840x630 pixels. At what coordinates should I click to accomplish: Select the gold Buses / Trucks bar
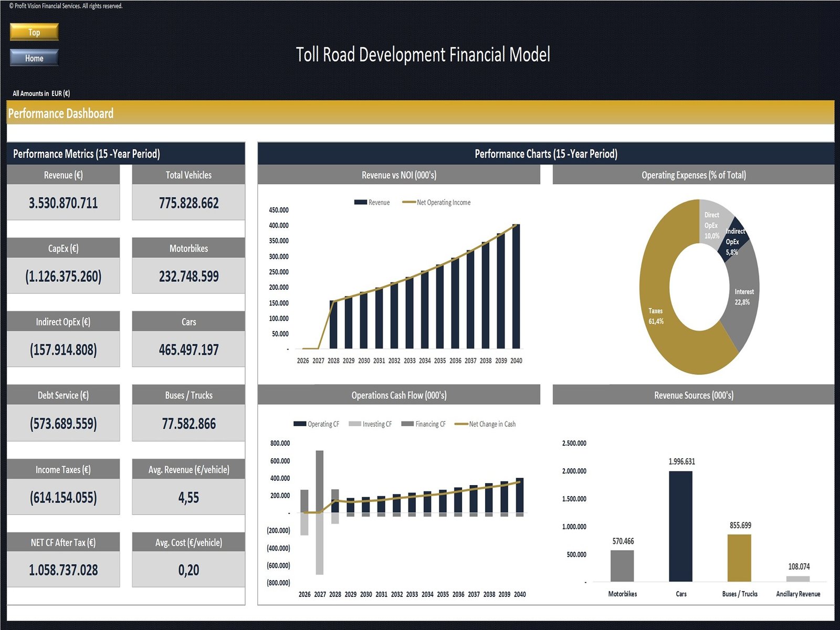[x=739, y=558]
